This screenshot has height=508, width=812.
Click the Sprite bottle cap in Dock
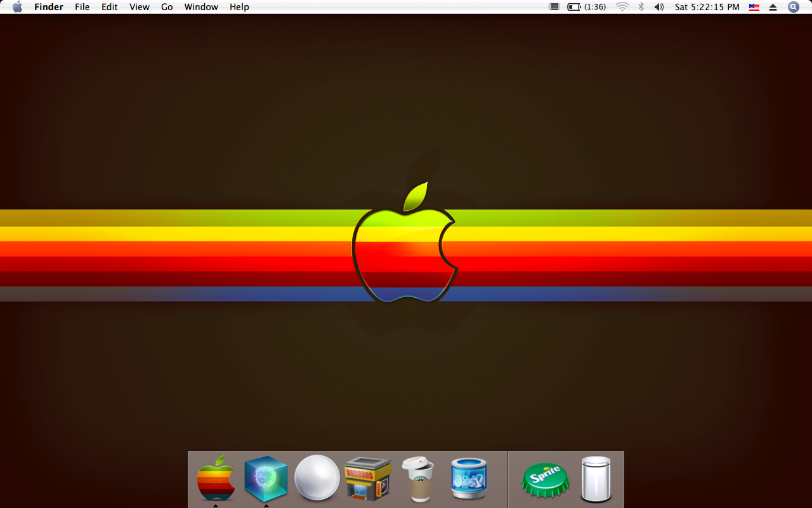(545, 479)
